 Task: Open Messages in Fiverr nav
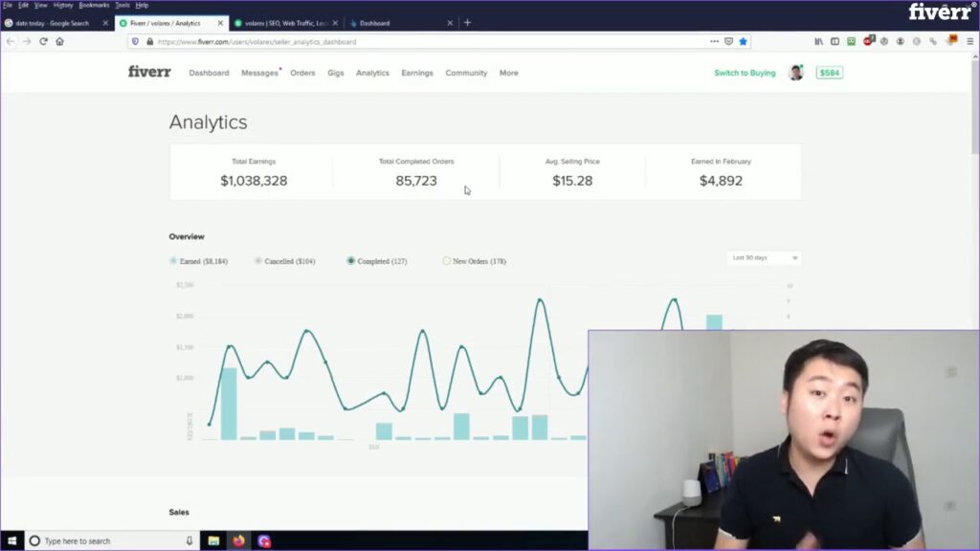click(x=259, y=73)
